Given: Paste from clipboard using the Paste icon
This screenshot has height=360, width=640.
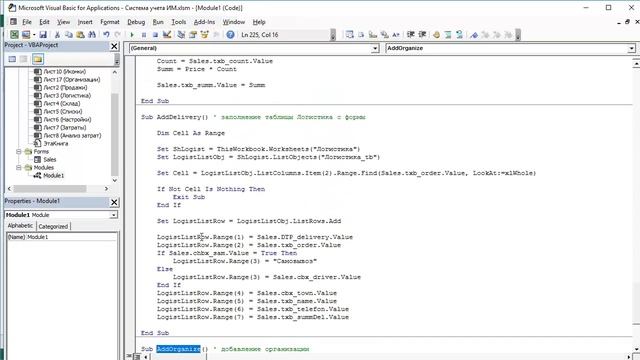Looking at the screenshot, I should (x=80, y=35).
